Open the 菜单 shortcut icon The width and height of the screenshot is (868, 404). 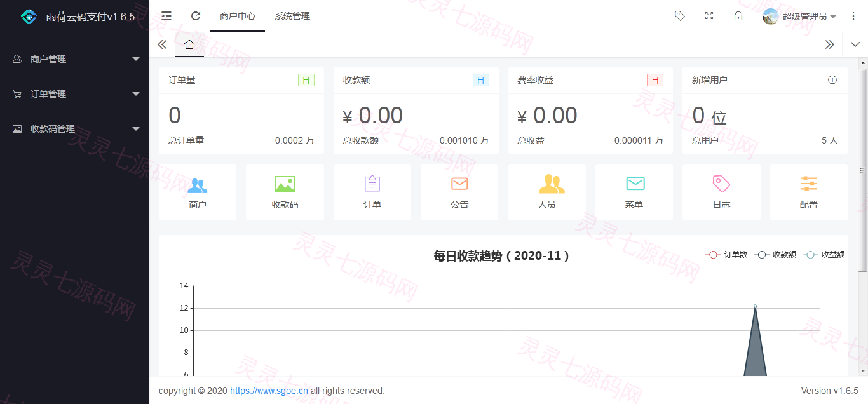click(635, 184)
